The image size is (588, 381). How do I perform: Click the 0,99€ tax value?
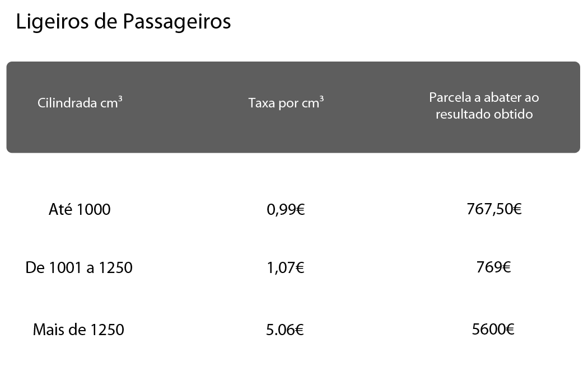pyautogui.click(x=286, y=209)
